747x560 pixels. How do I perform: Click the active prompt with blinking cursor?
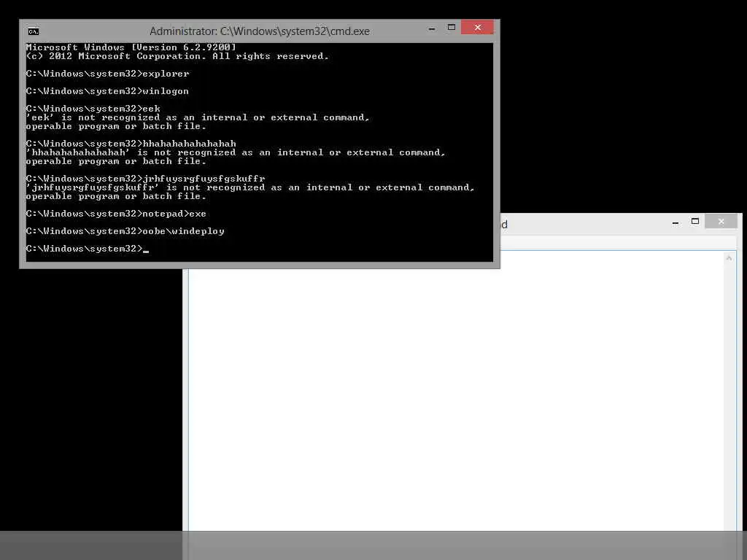pyautogui.click(x=88, y=249)
